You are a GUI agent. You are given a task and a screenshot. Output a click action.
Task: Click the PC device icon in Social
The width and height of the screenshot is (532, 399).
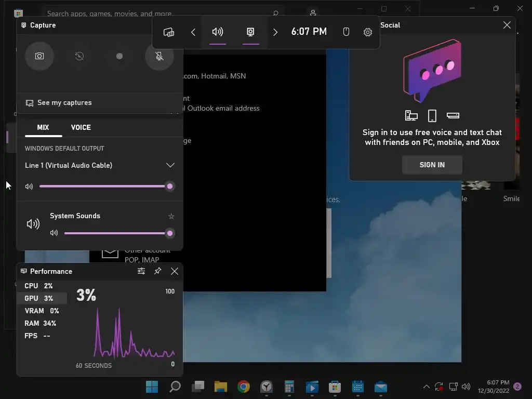pos(411,116)
